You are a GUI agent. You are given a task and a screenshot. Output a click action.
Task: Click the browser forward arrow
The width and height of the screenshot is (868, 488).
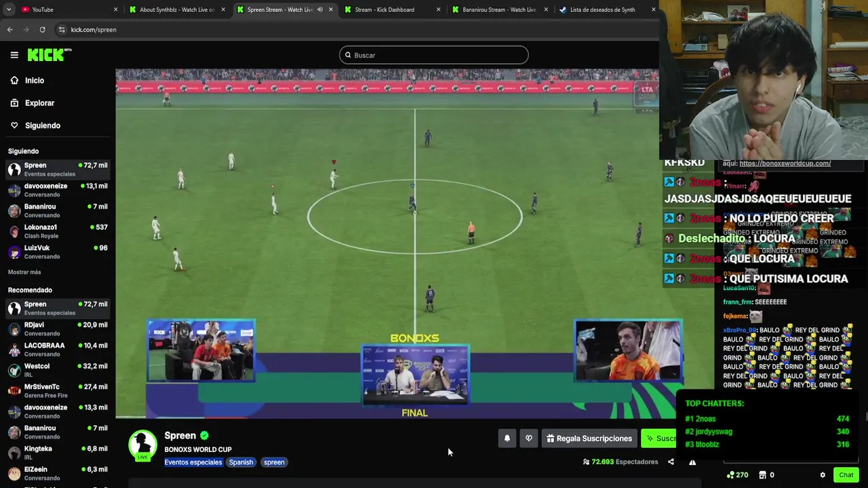click(26, 30)
